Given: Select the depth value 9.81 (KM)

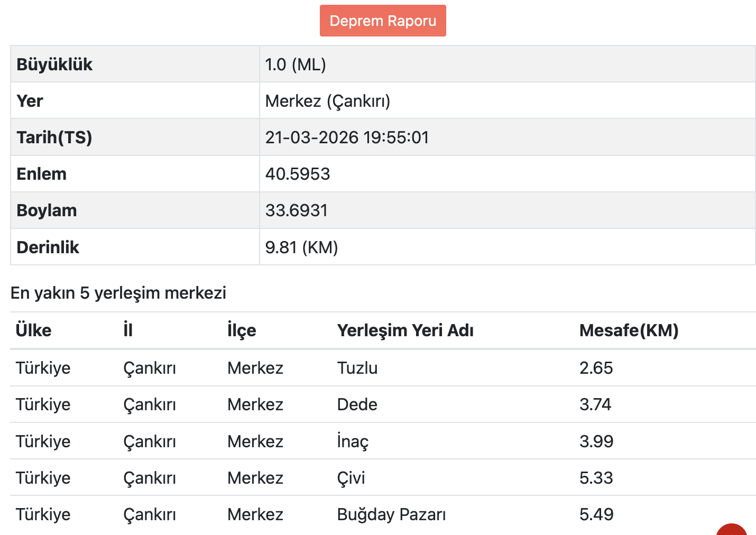Looking at the screenshot, I should pyautogui.click(x=301, y=247).
